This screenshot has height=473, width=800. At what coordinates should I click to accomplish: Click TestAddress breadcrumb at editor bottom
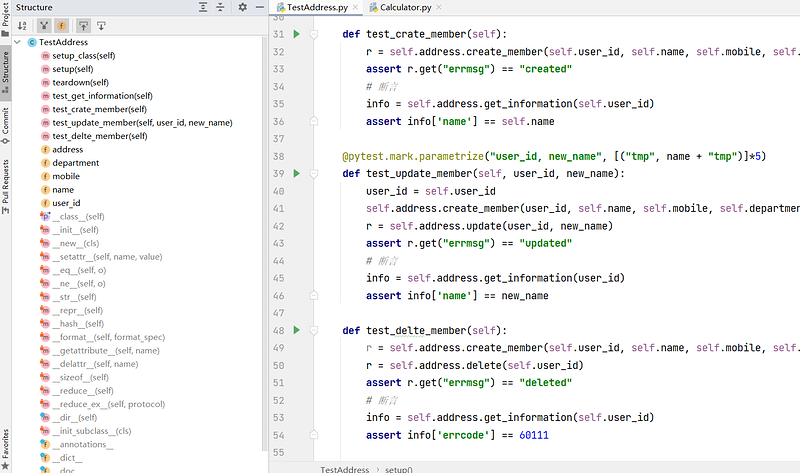343,468
